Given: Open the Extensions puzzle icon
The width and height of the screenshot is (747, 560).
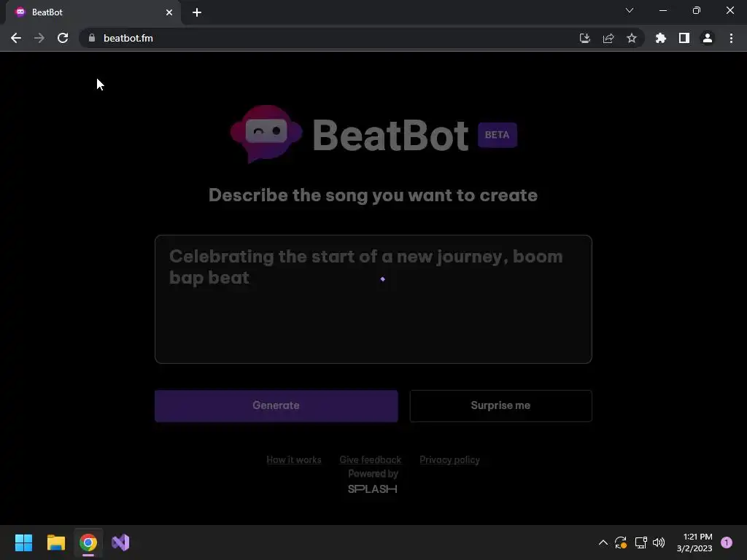Looking at the screenshot, I should tap(660, 38).
